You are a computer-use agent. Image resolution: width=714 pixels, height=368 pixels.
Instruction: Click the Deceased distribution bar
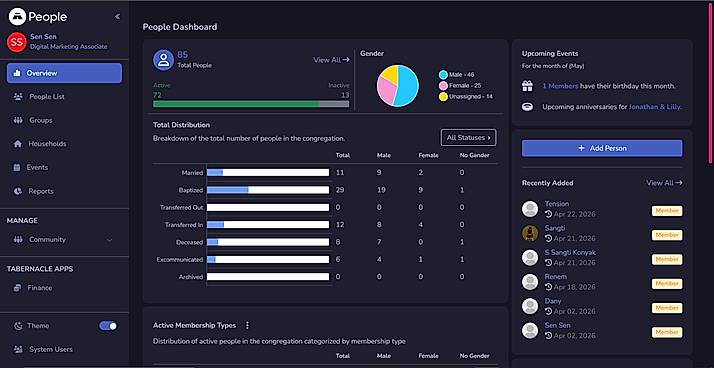268,242
